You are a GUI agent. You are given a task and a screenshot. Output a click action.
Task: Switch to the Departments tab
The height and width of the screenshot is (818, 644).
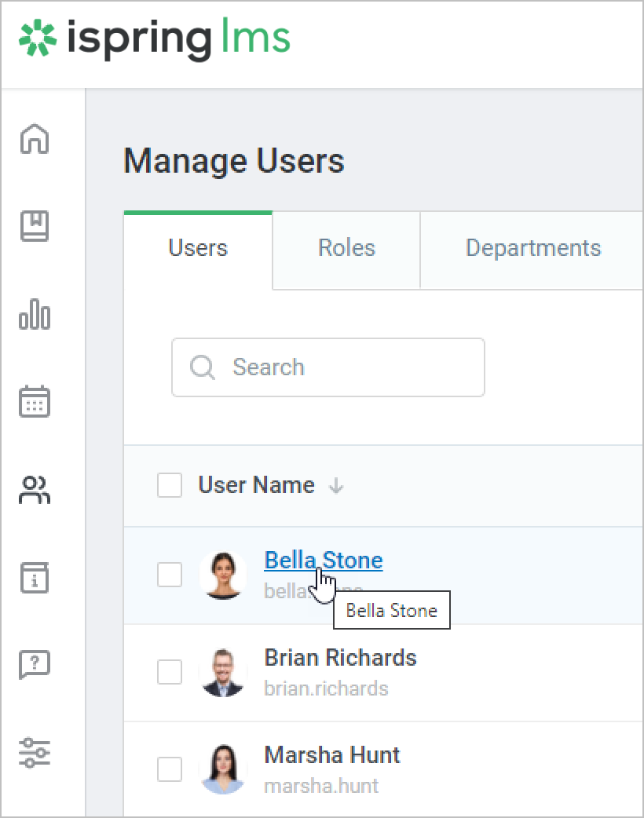pos(532,249)
